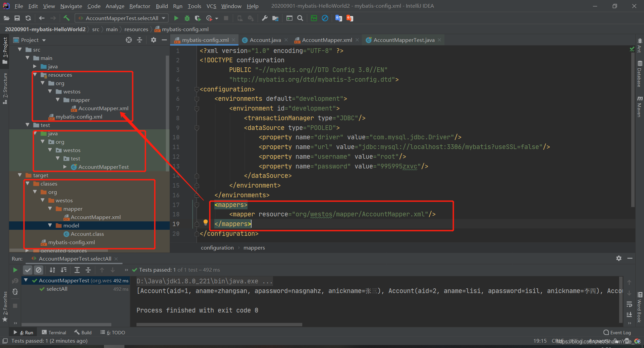Open file icon in main toolbar
The height and width of the screenshot is (348, 644).
pos(6,18)
